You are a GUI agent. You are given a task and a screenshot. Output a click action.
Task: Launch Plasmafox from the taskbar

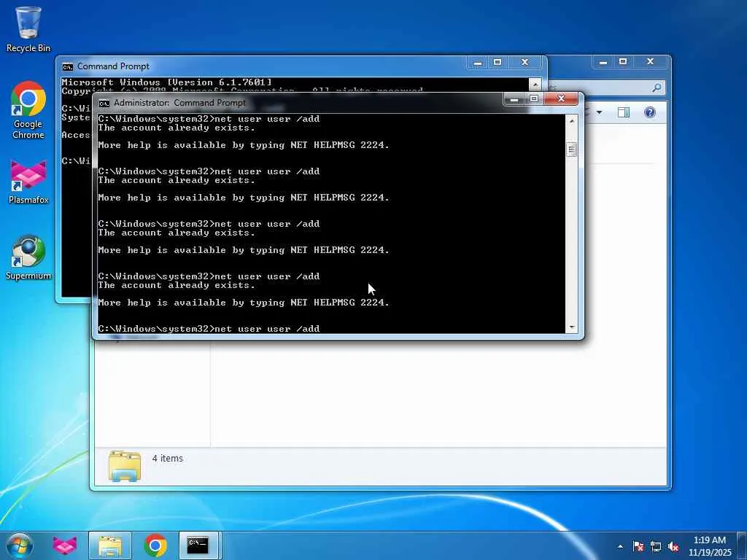coord(65,545)
